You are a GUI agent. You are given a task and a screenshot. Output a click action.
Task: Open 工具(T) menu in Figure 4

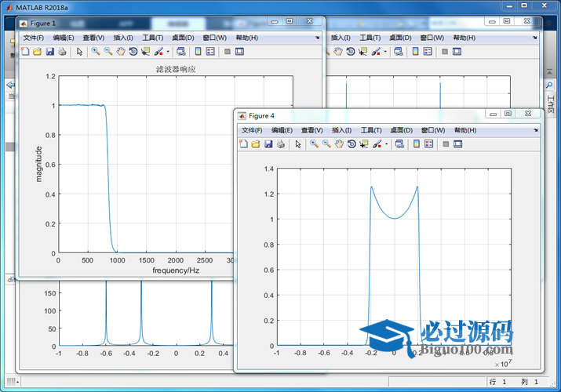(x=370, y=130)
